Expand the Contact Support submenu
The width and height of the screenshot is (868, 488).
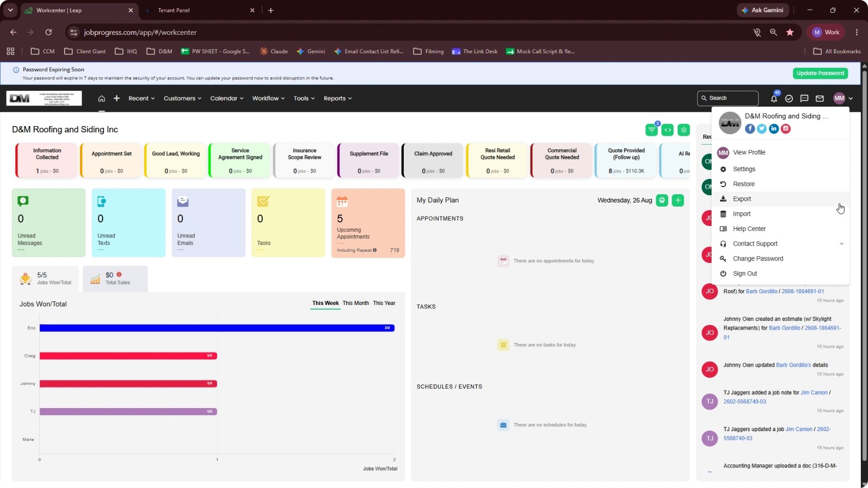[x=781, y=244]
